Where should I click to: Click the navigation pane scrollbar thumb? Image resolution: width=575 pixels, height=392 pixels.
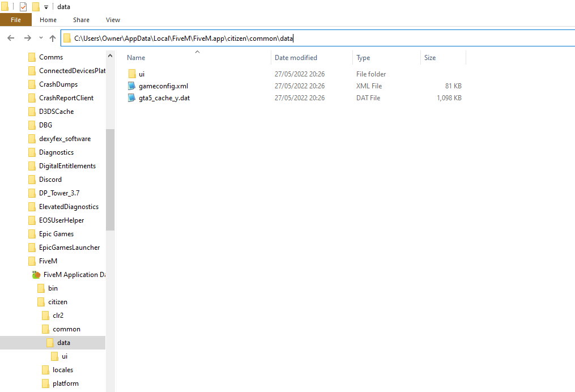110,180
